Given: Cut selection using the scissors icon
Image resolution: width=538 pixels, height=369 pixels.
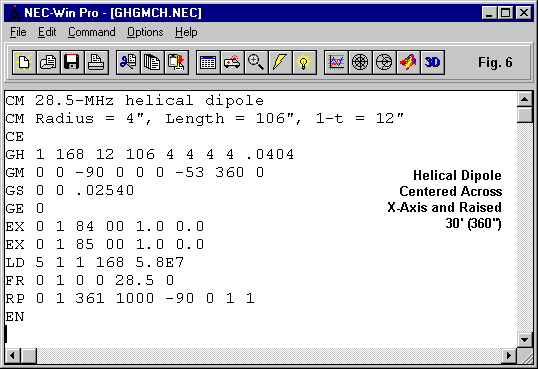Looking at the screenshot, I should tap(128, 62).
